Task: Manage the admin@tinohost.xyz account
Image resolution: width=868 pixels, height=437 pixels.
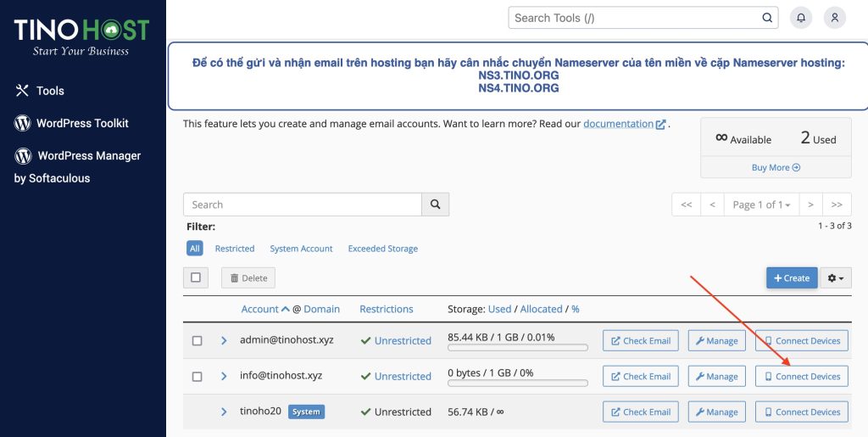Action: pyautogui.click(x=717, y=340)
